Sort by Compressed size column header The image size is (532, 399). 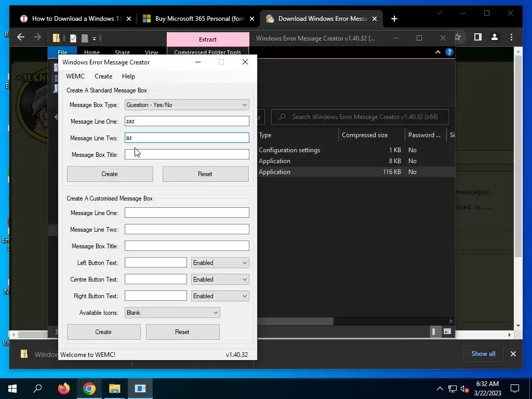371,135
